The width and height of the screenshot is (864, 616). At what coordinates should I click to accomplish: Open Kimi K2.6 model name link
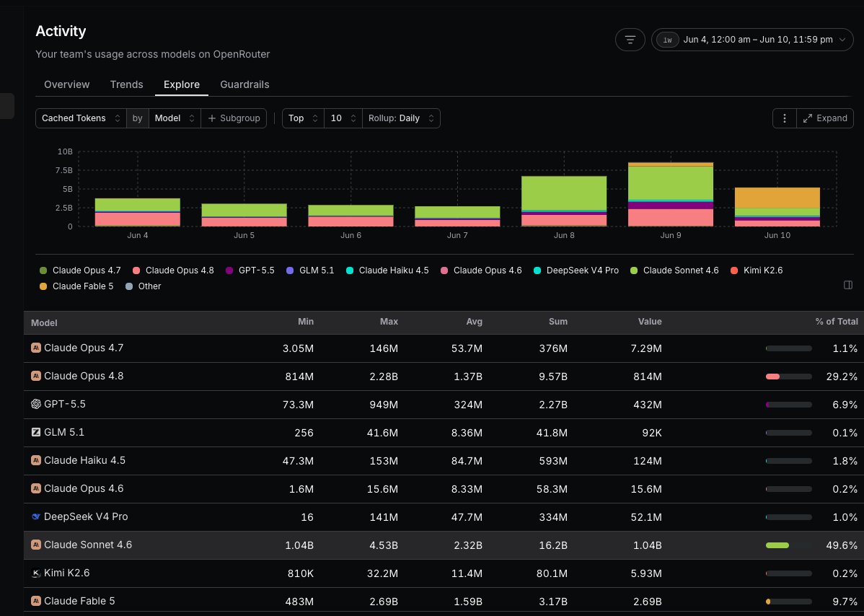(66, 573)
